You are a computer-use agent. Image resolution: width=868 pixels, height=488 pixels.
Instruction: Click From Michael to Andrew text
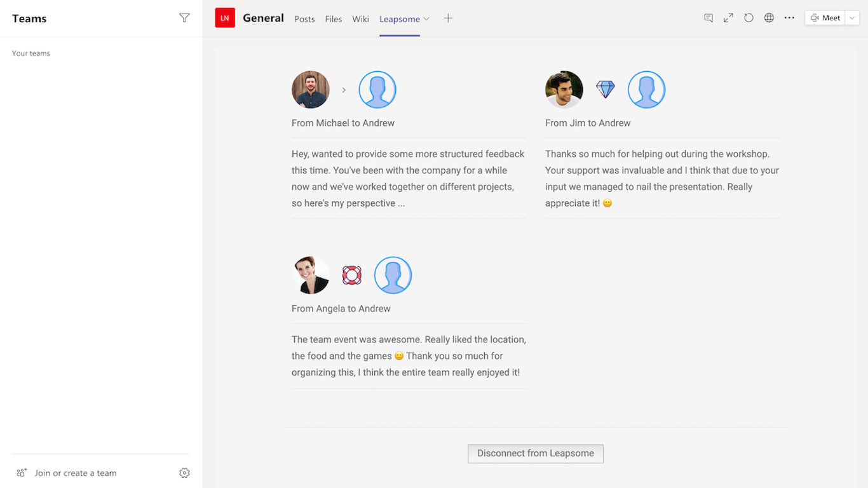[x=343, y=123]
